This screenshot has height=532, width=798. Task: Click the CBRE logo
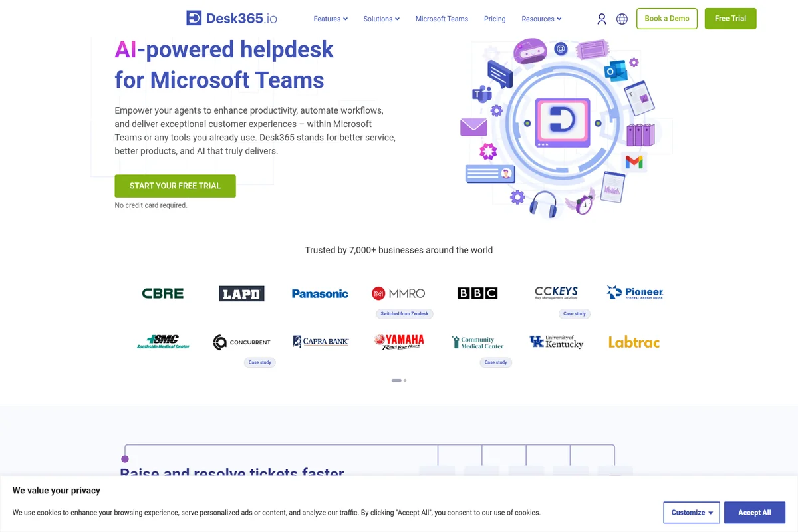tap(162, 293)
